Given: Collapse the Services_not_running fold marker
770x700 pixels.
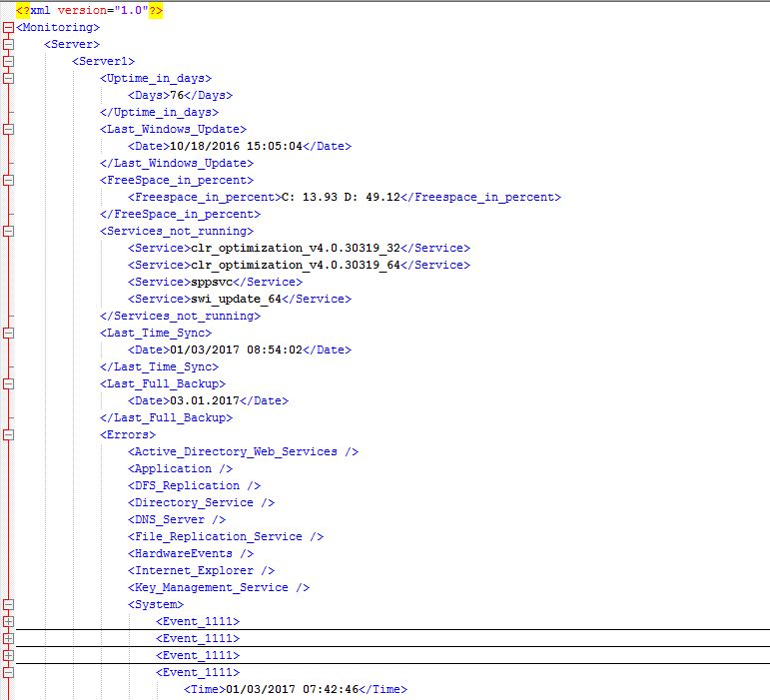Looking at the screenshot, I should pyautogui.click(x=8, y=231).
